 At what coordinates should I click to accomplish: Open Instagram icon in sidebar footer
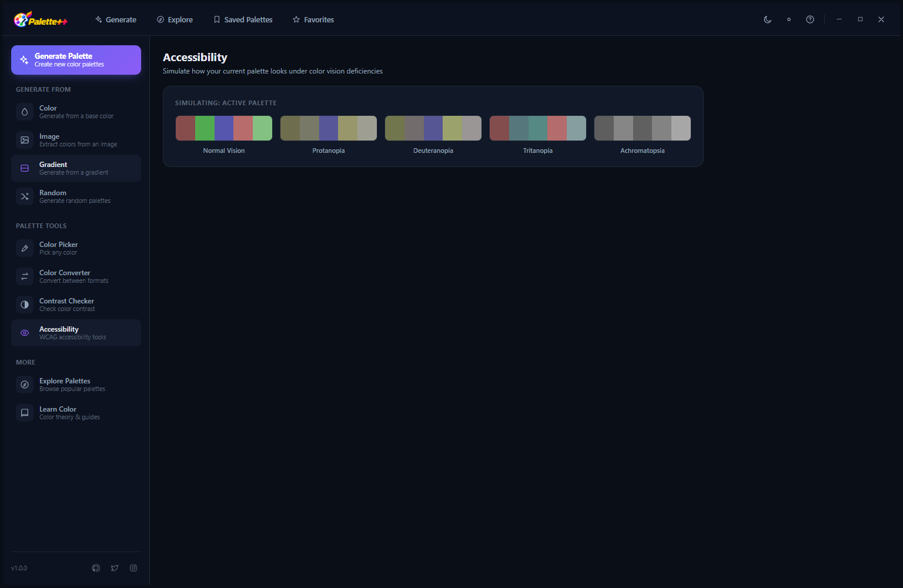click(133, 568)
